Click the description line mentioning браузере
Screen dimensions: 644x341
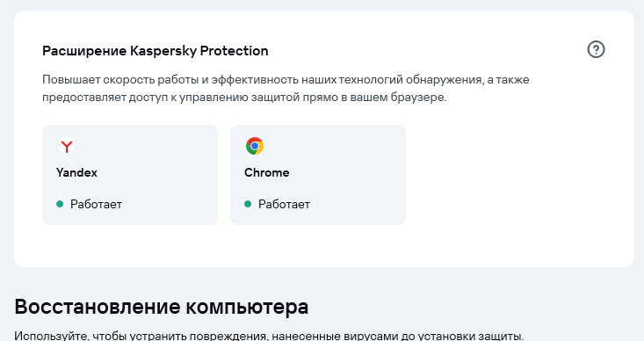click(244, 98)
